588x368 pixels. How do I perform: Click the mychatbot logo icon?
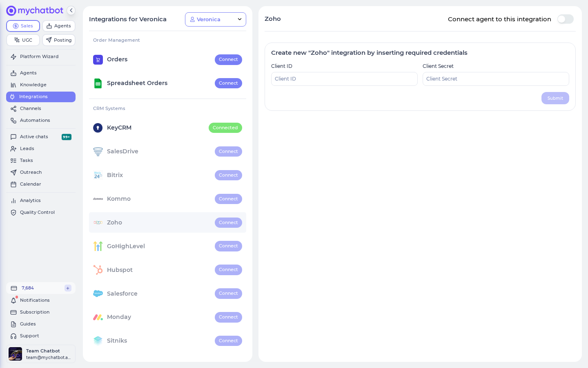click(x=11, y=11)
